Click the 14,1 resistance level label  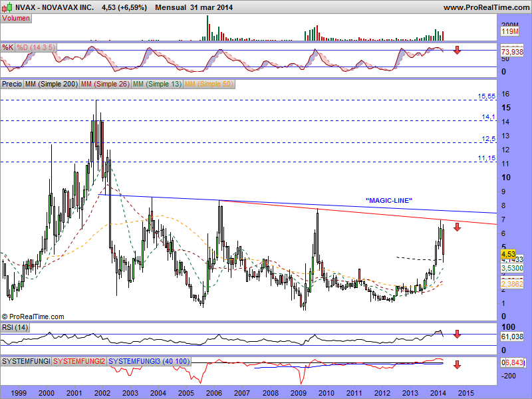(x=489, y=117)
